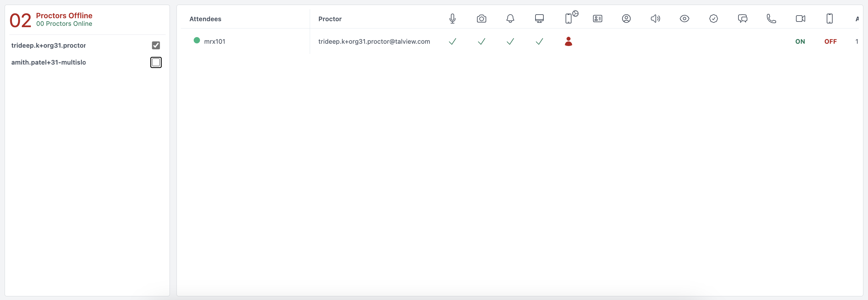Image resolution: width=868 pixels, height=300 pixels.
Task: Click the speaker audio icon in the header
Action: click(655, 19)
